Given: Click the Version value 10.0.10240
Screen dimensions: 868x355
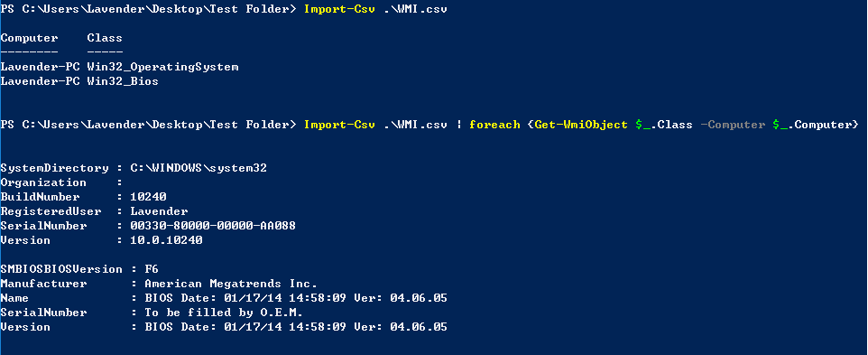Looking at the screenshot, I should point(166,239).
